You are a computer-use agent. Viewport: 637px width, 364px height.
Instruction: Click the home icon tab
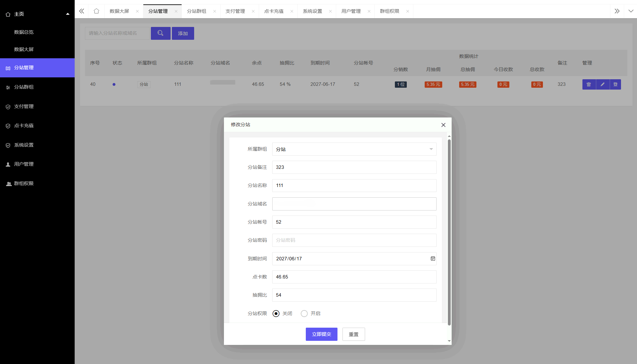pyautogui.click(x=96, y=11)
